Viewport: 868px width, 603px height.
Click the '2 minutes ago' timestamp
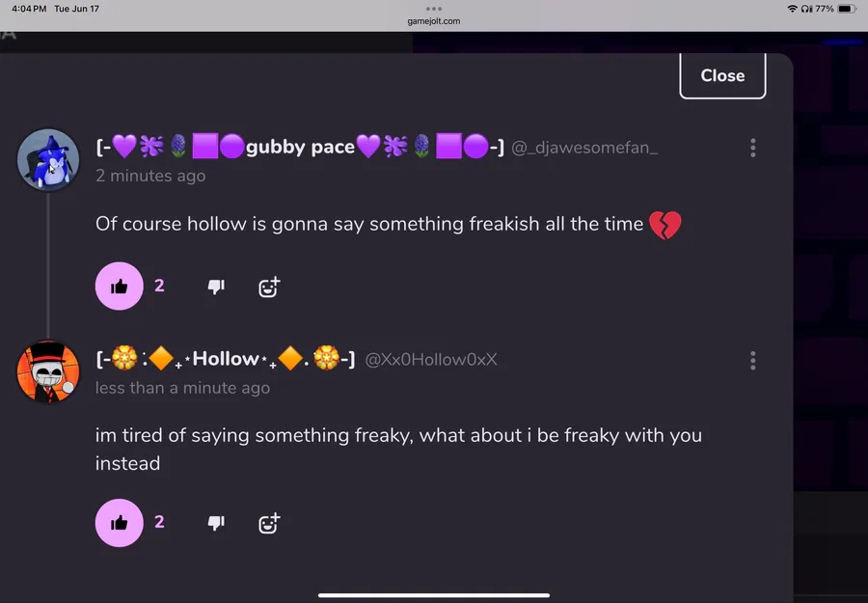[150, 176]
